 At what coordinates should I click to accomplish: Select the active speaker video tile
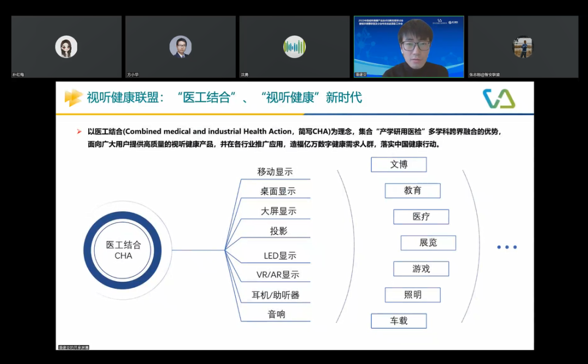point(409,47)
